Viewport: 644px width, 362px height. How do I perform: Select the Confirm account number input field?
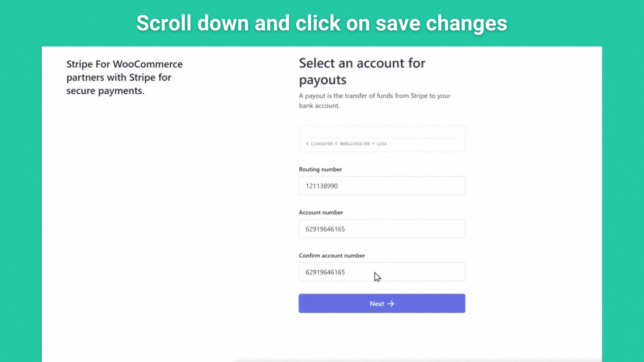coord(382,272)
